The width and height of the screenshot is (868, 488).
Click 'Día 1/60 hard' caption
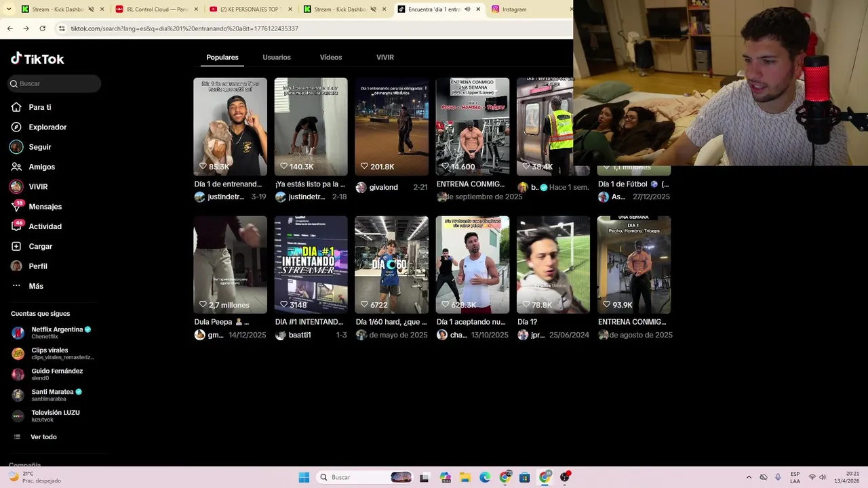[391, 322]
